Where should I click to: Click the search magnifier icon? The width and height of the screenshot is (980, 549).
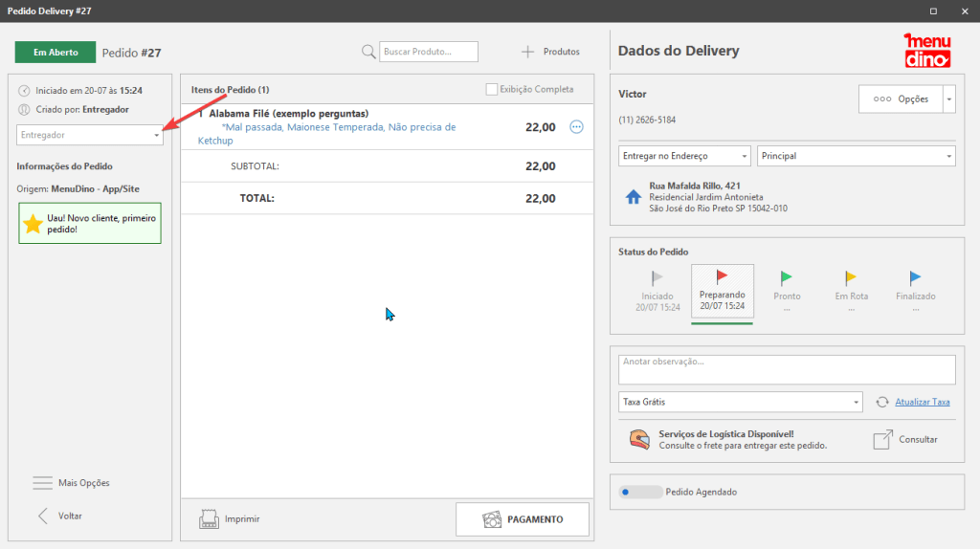(368, 52)
